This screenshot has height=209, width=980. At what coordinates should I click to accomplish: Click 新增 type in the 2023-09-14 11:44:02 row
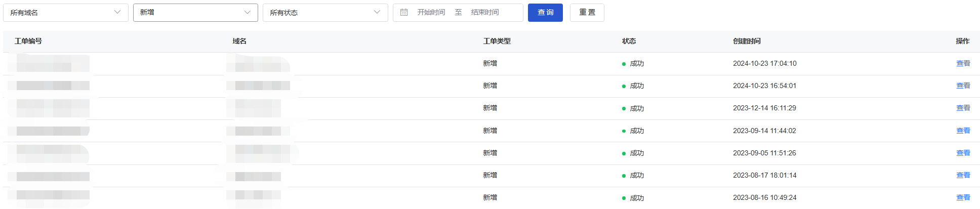coord(490,131)
